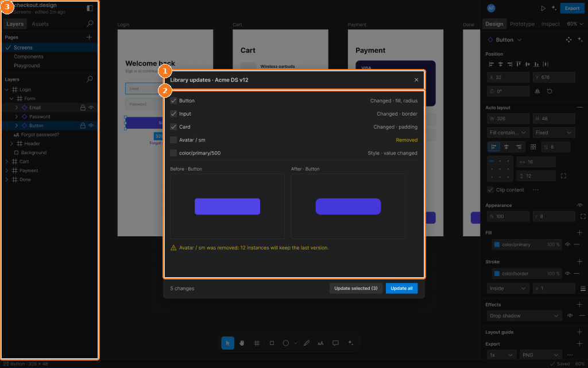The height and width of the screenshot is (368, 588).
Task: Click the X position field showing 32
Action: pos(508,78)
